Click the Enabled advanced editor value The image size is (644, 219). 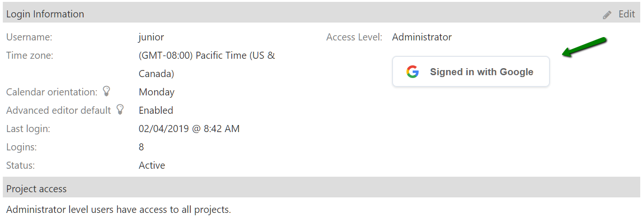coord(156,110)
